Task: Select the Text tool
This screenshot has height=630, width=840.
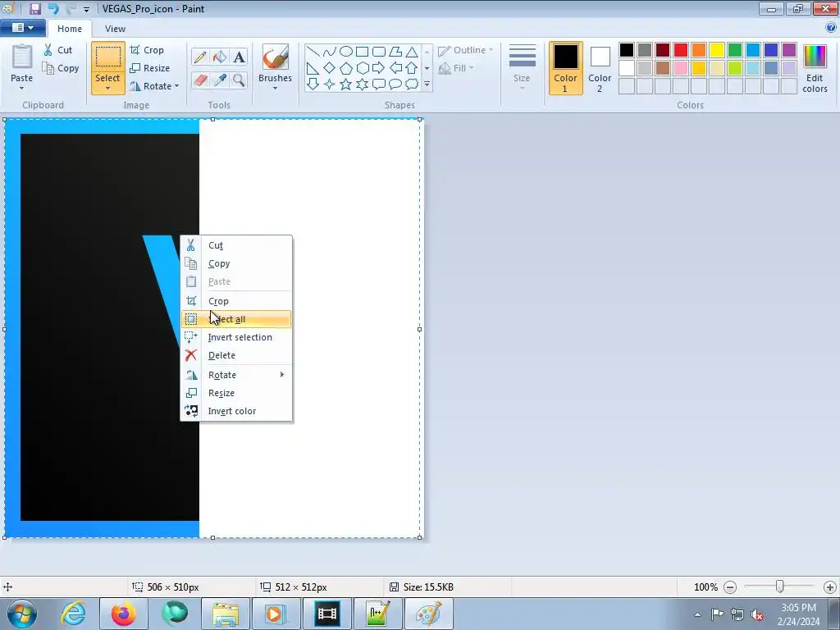Action: 239,57
